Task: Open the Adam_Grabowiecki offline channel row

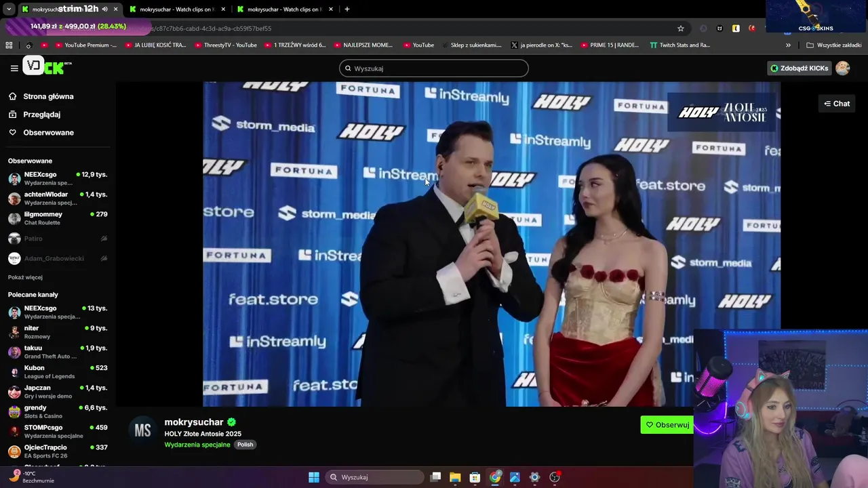Action: point(58,258)
